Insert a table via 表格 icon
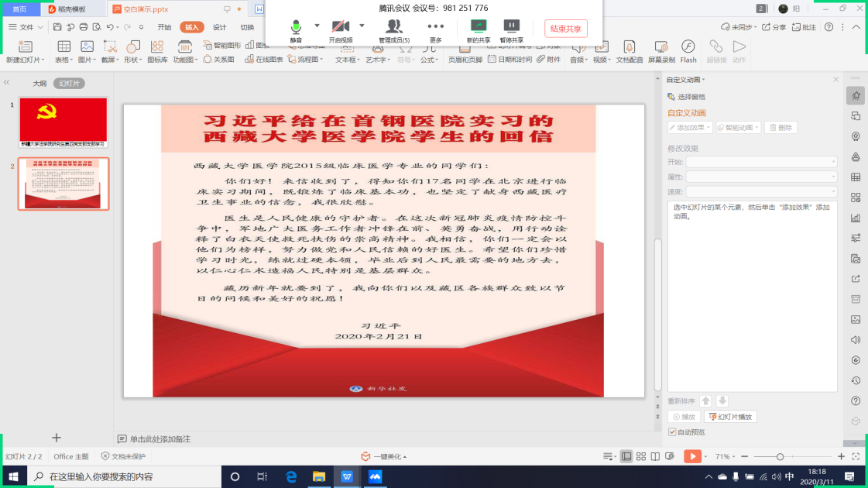Viewport: 868px width, 488px height. pyautogui.click(x=63, y=48)
